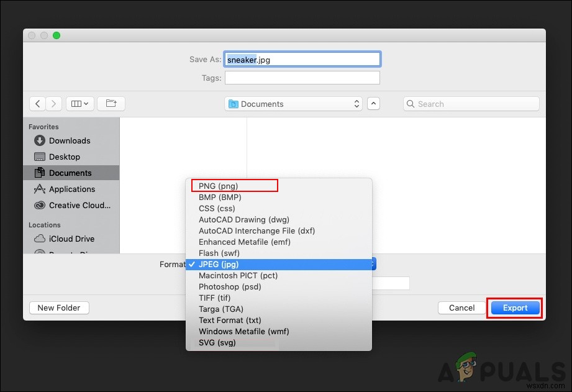Select Documents in the sidebar
Image resolution: width=572 pixels, height=392 pixels.
(x=71, y=173)
